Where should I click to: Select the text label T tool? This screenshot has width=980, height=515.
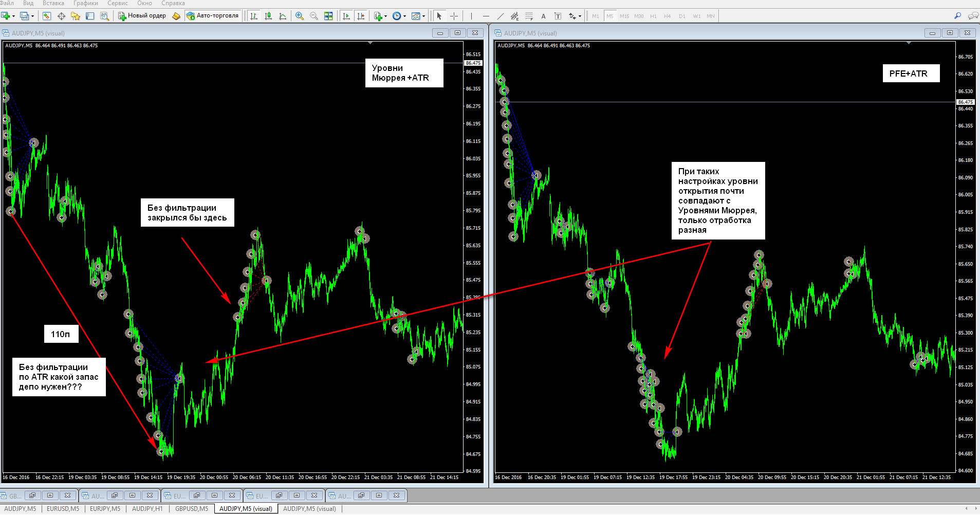[558, 16]
